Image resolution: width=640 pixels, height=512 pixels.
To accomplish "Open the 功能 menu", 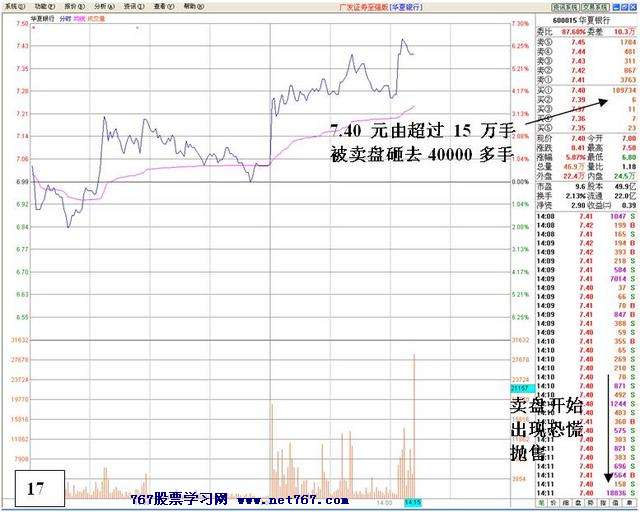I will tap(44, 7).
